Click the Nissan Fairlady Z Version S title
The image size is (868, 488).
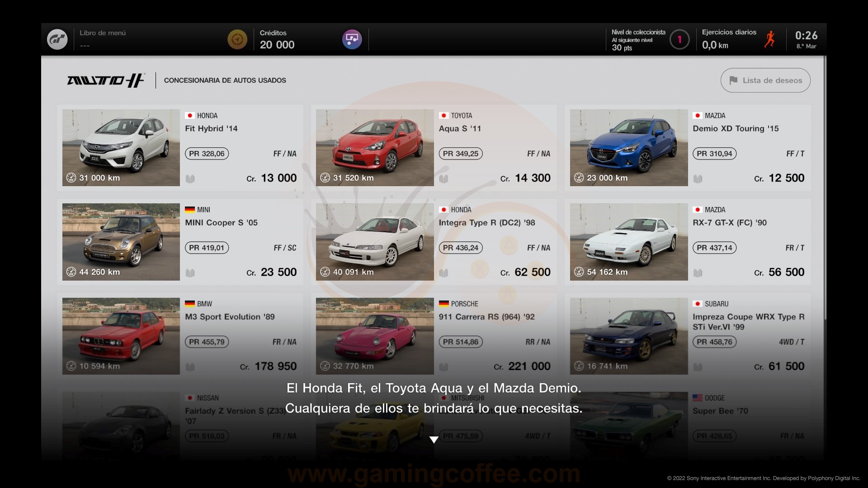[x=235, y=416]
